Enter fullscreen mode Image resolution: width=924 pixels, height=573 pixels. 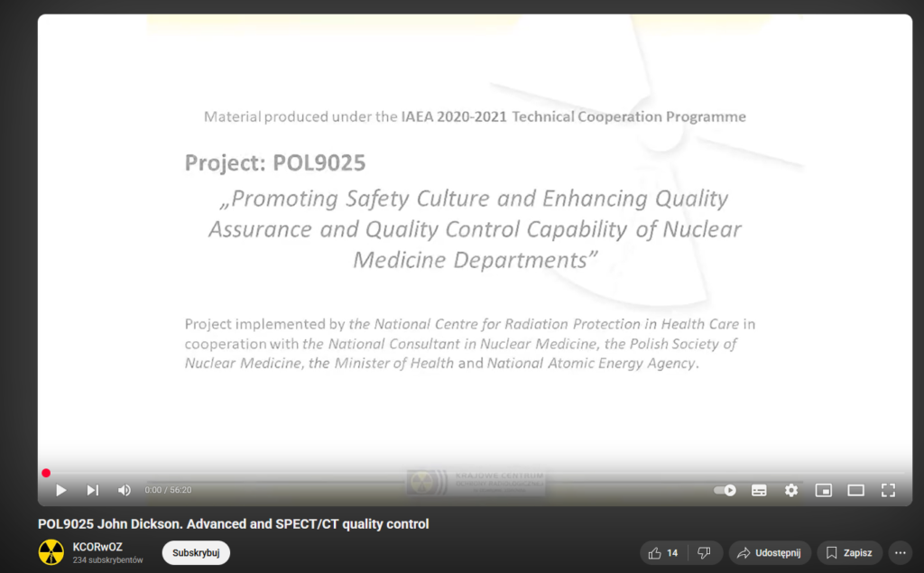pos(888,490)
